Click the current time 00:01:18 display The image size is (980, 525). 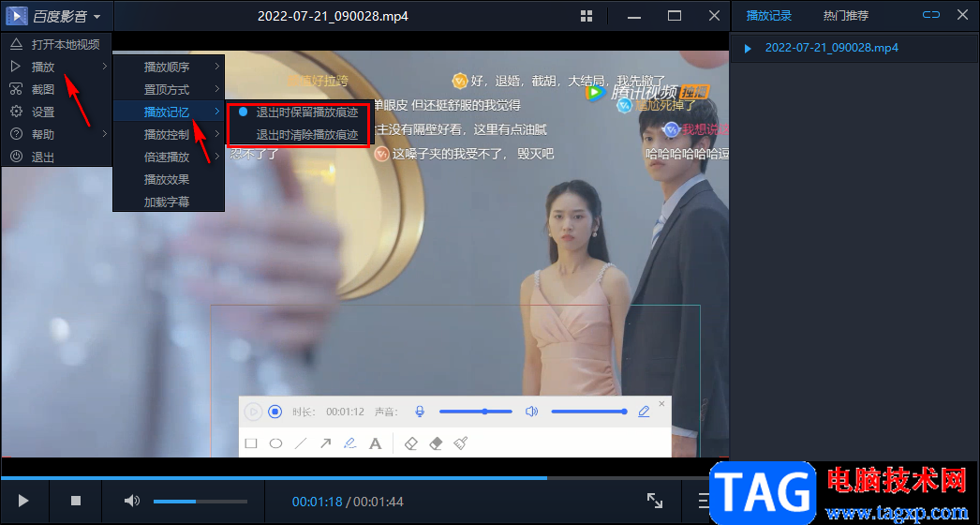pos(317,502)
